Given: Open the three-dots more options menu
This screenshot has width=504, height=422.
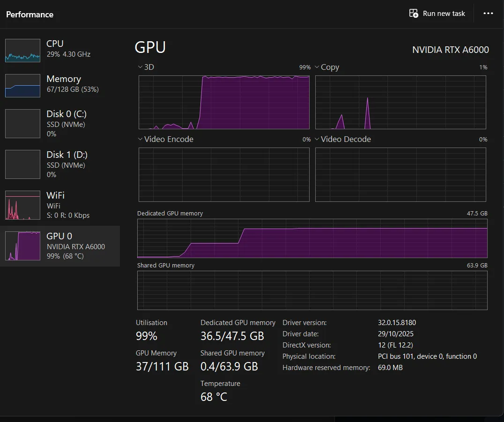Looking at the screenshot, I should (488, 13).
